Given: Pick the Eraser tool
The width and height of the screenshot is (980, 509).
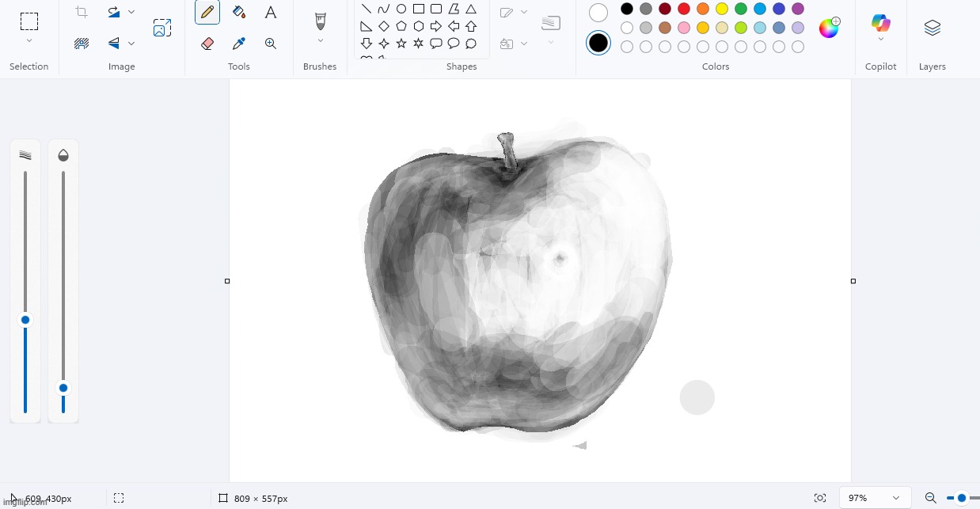Looking at the screenshot, I should pyautogui.click(x=207, y=44).
